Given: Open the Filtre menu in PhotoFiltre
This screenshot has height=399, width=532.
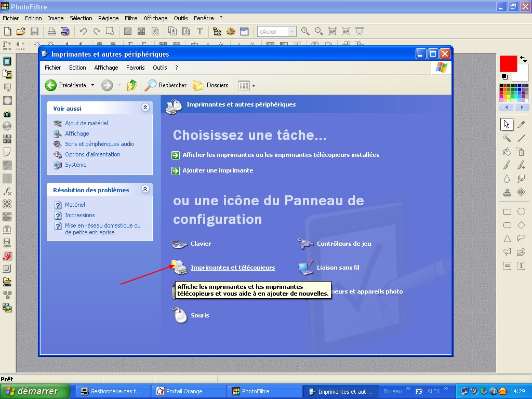Looking at the screenshot, I should tap(131, 18).
